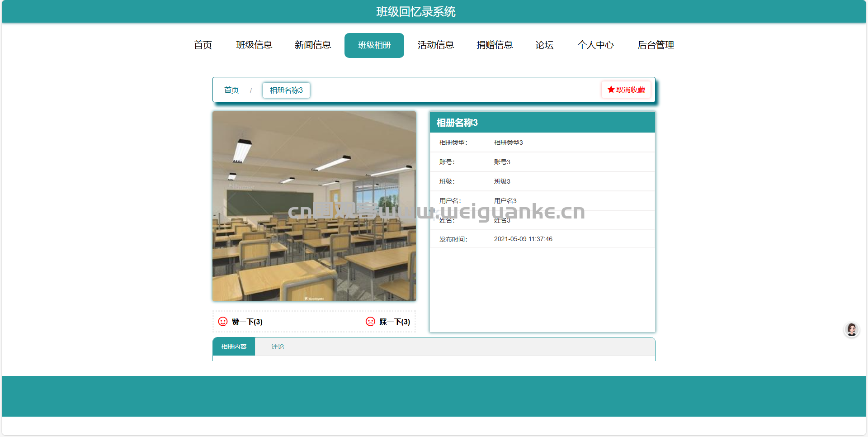
Task: Click the publish time 2021-05-09 11:37:46
Action: pos(523,239)
